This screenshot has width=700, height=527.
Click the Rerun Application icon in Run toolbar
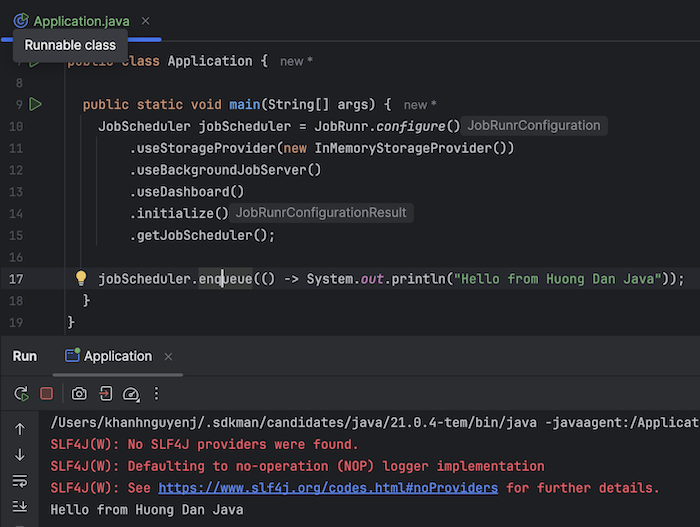pyautogui.click(x=21, y=393)
